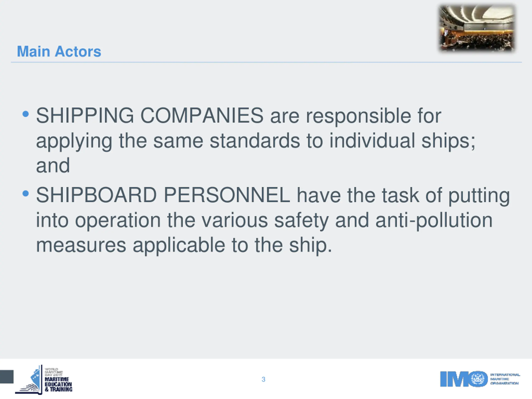Click the slide number 3
The width and height of the screenshot is (532, 399).
263,379
